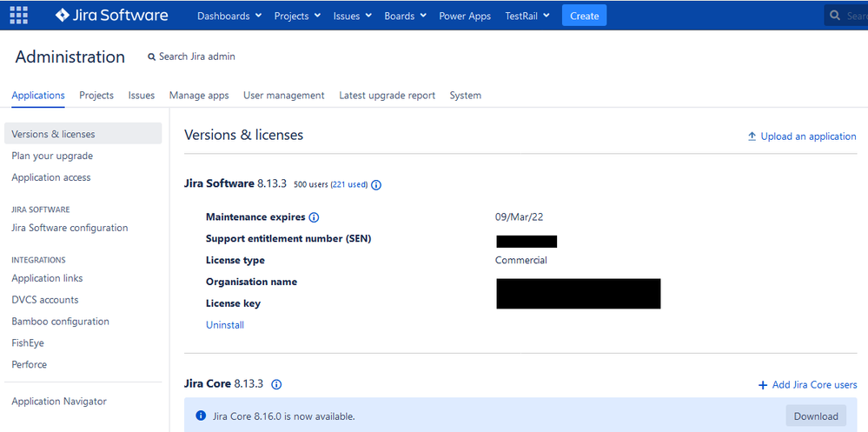Expand the Dashboards dropdown menu

coord(229,16)
